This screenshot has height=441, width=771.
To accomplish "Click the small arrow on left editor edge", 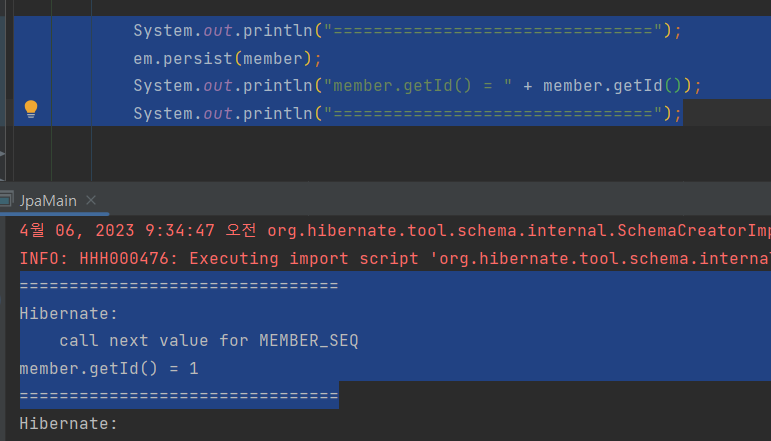I will click(2, 154).
